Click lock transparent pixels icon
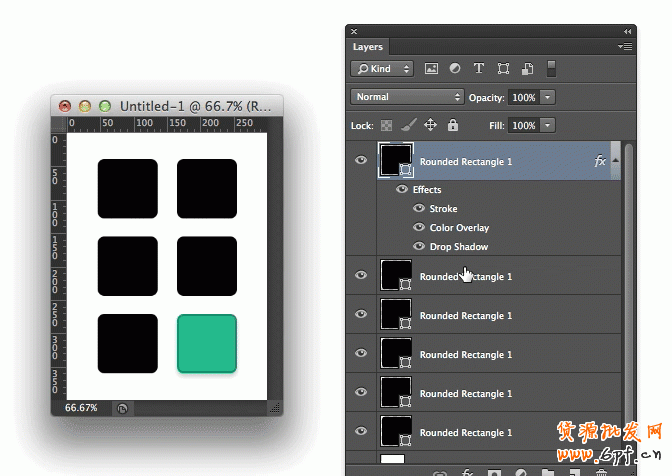 387,126
